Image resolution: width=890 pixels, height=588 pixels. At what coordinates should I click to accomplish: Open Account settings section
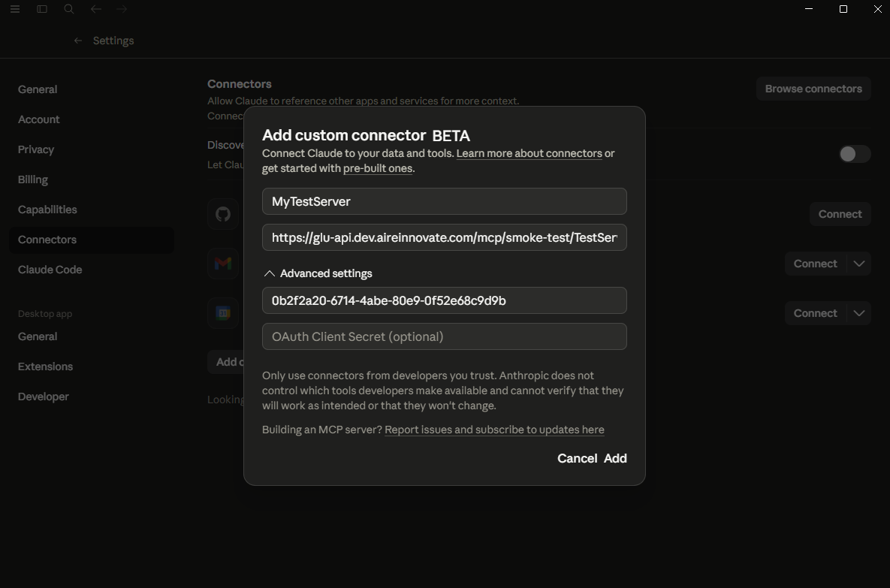pyautogui.click(x=38, y=119)
